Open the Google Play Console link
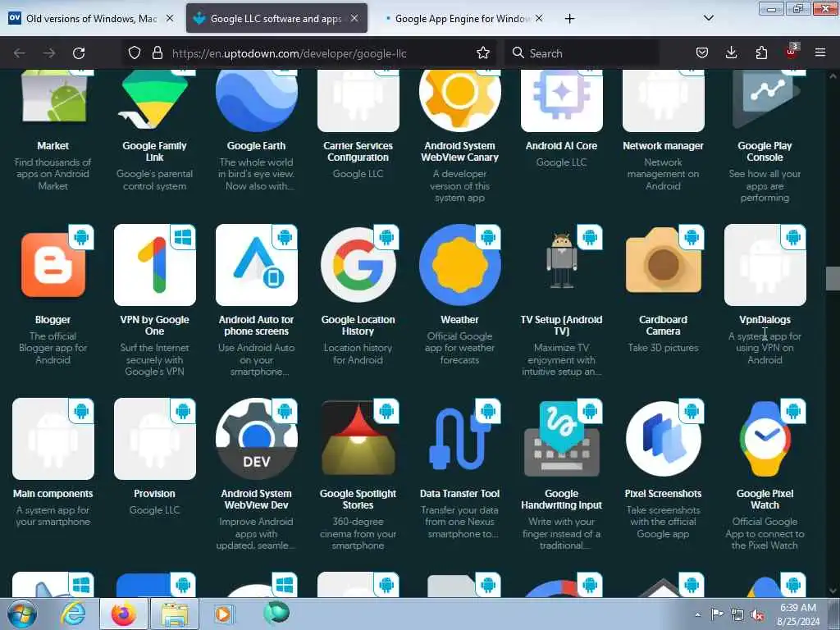The height and width of the screenshot is (630, 840). [765, 152]
